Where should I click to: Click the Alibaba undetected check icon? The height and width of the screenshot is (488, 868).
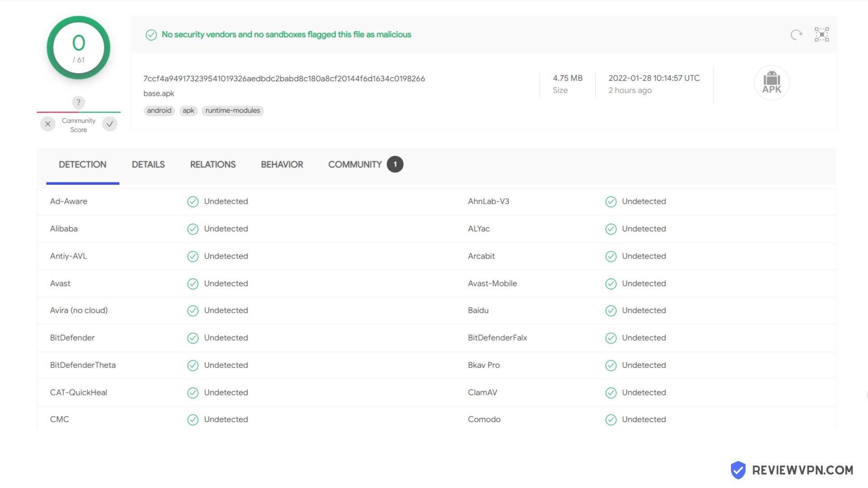[193, 229]
